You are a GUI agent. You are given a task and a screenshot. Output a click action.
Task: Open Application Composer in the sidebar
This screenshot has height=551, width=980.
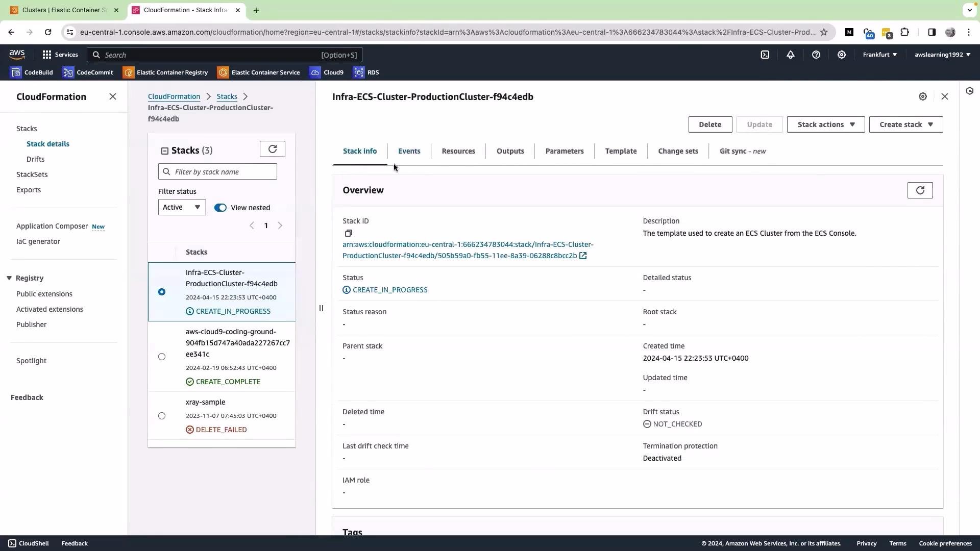tap(52, 226)
